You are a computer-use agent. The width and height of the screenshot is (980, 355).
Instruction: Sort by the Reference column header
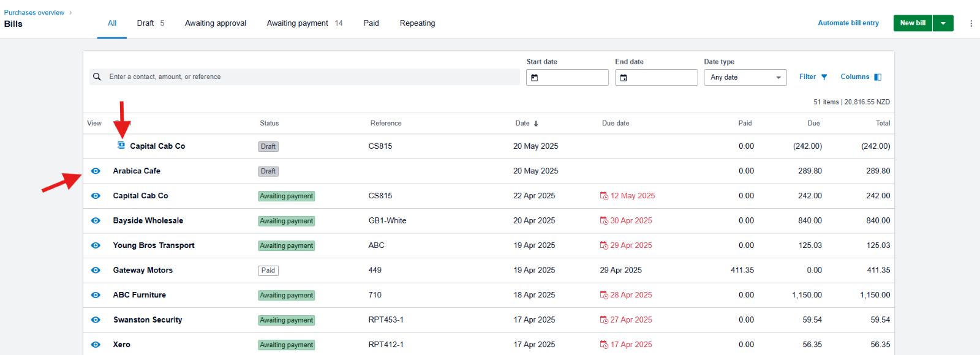point(386,124)
